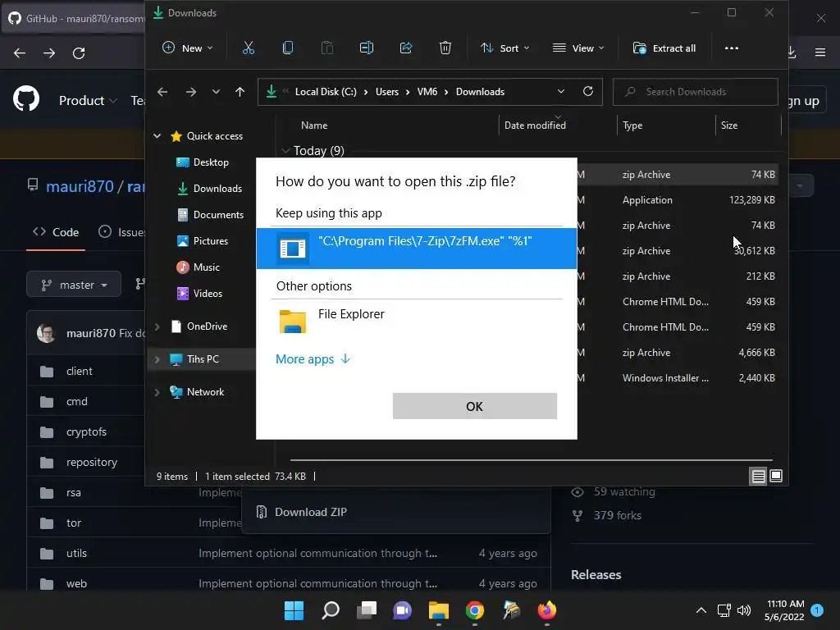Open the master branch dropdown
This screenshot has width=840, height=630.
pos(74,285)
